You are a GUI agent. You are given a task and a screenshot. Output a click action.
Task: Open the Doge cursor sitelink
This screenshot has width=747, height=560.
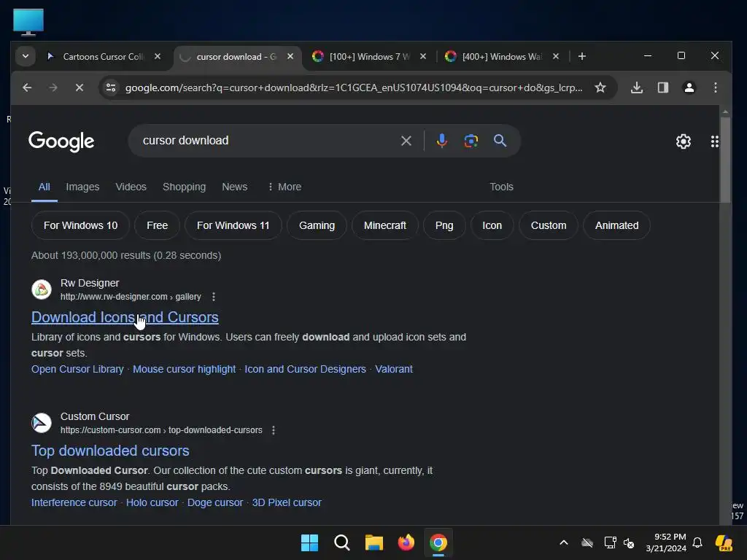click(215, 503)
